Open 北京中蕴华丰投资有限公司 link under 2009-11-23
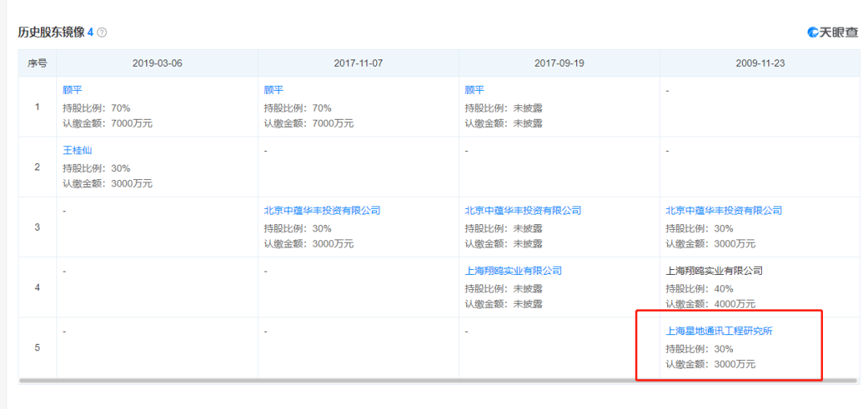This screenshot has width=868, height=409. click(x=724, y=211)
